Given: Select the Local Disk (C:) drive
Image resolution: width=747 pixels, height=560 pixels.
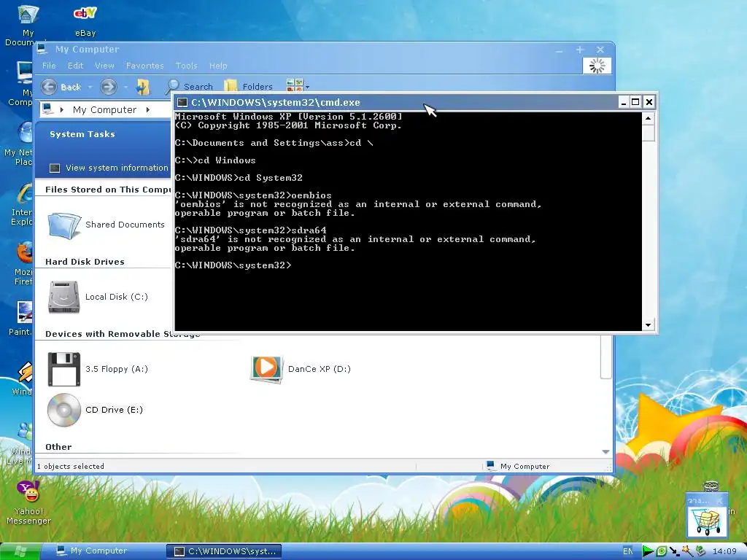Looking at the screenshot, I should click(98, 297).
